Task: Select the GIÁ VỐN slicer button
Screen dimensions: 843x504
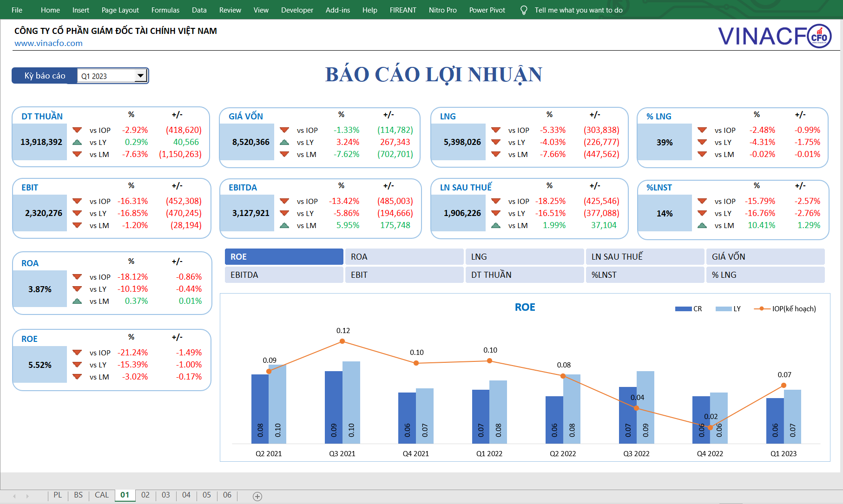Action: (765, 257)
